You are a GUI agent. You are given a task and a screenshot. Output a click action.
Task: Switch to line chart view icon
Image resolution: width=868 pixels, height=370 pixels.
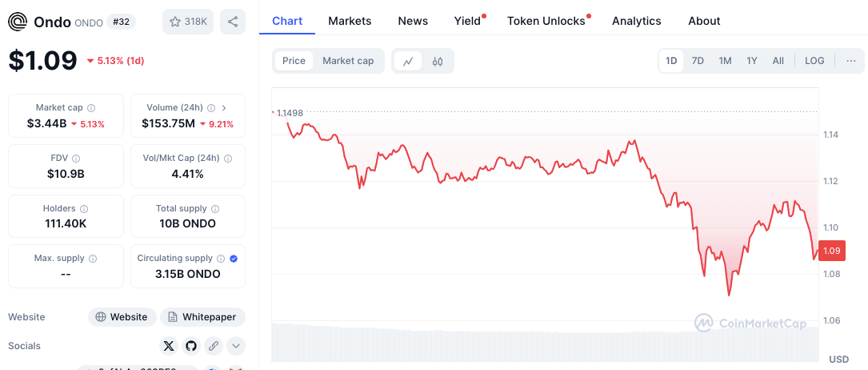pyautogui.click(x=408, y=61)
